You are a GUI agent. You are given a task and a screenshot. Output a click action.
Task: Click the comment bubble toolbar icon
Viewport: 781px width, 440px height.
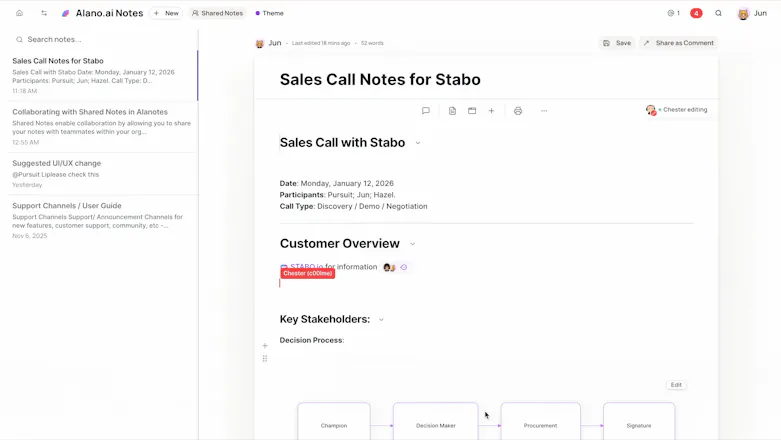pyautogui.click(x=425, y=111)
